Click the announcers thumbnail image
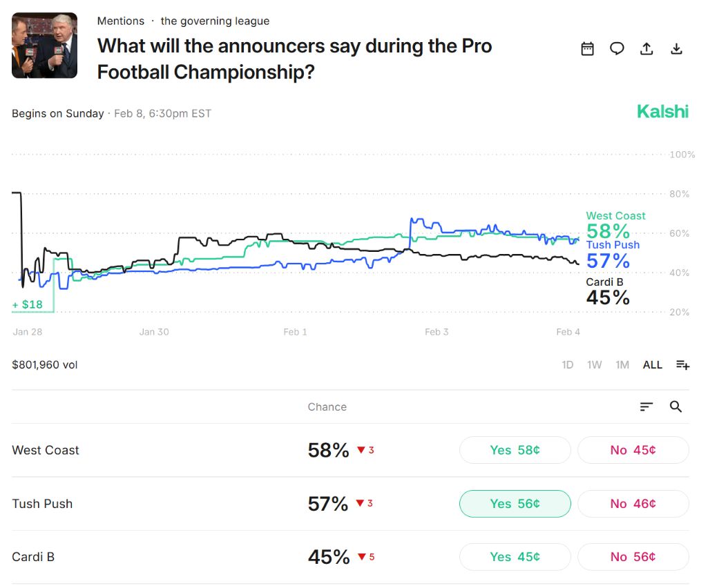The width and height of the screenshot is (728, 588). pyautogui.click(x=44, y=46)
